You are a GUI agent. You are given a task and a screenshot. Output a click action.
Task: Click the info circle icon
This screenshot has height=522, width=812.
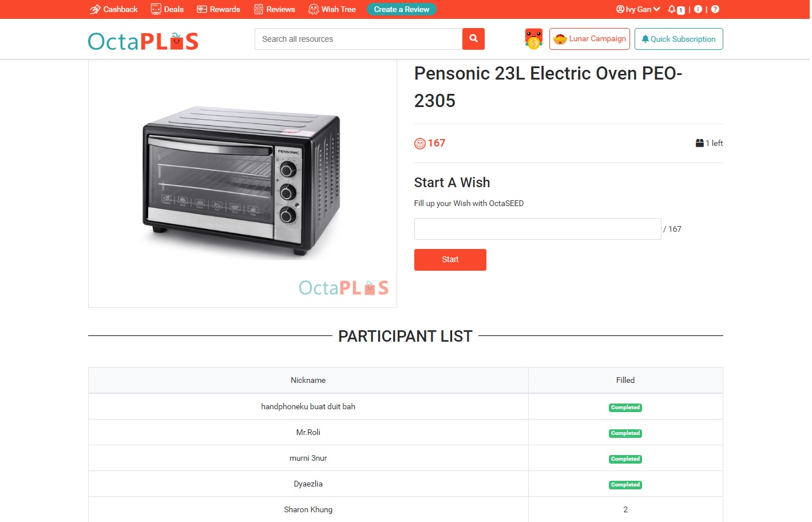pos(698,9)
